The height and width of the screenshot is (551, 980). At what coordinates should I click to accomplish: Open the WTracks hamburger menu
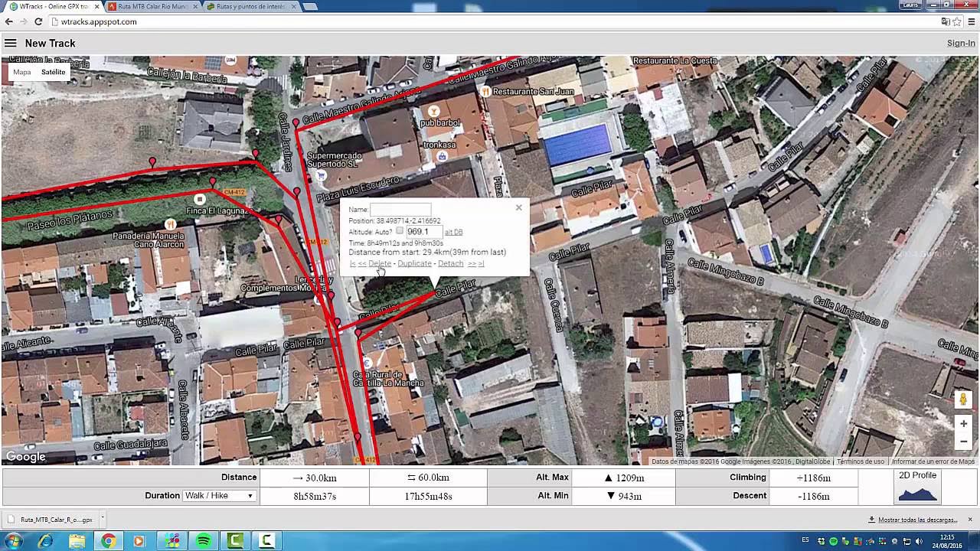[x=11, y=43]
